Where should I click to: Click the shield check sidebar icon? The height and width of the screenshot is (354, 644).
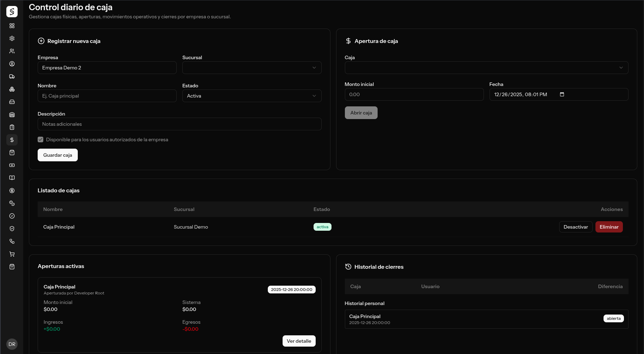(x=12, y=229)
